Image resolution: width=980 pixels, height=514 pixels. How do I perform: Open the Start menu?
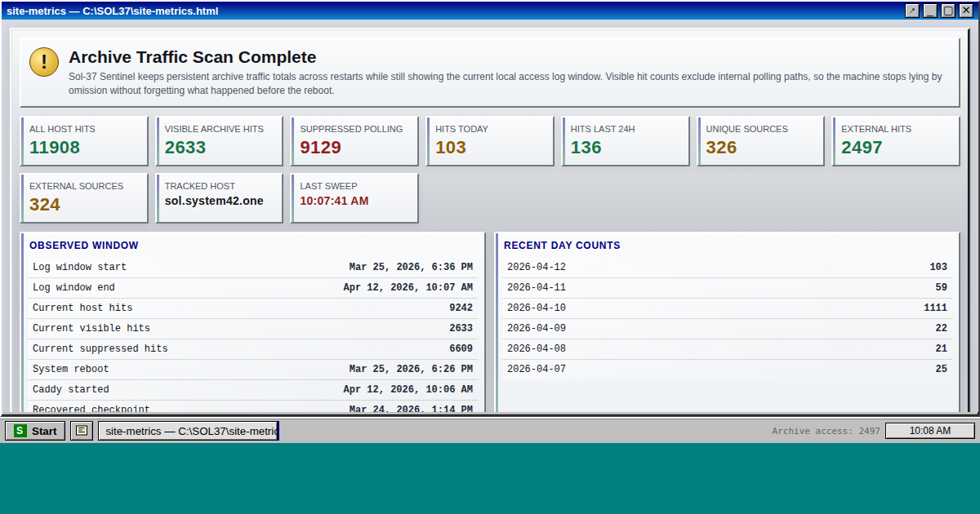point(36,431)
